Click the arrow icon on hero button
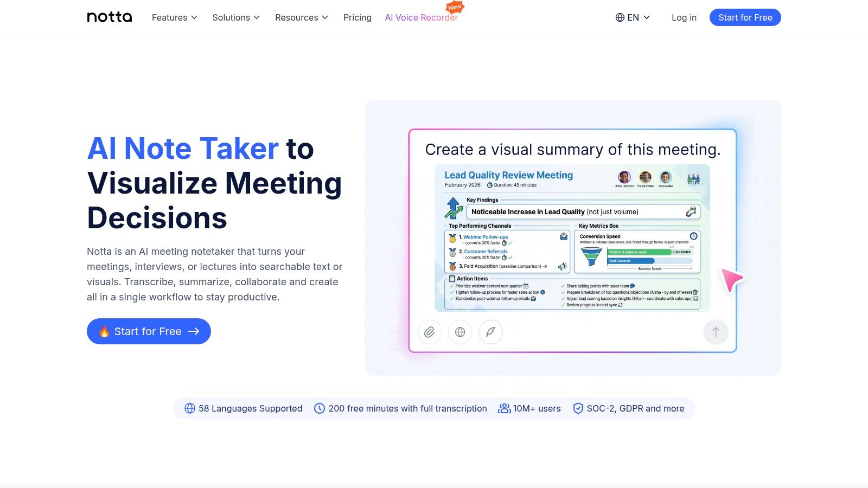This screenshot has width=868, height=488. pyautogui.click(x=194, y=331)
